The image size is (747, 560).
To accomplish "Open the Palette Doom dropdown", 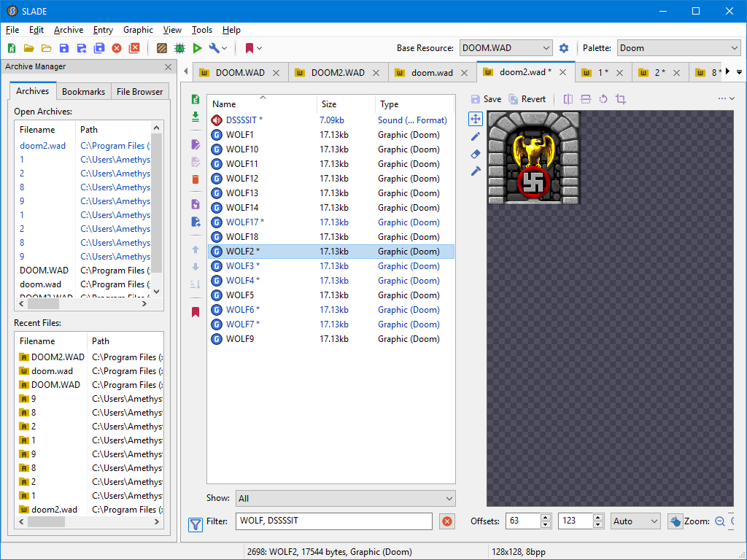I will pyautogui.click(x=678, y=48).
